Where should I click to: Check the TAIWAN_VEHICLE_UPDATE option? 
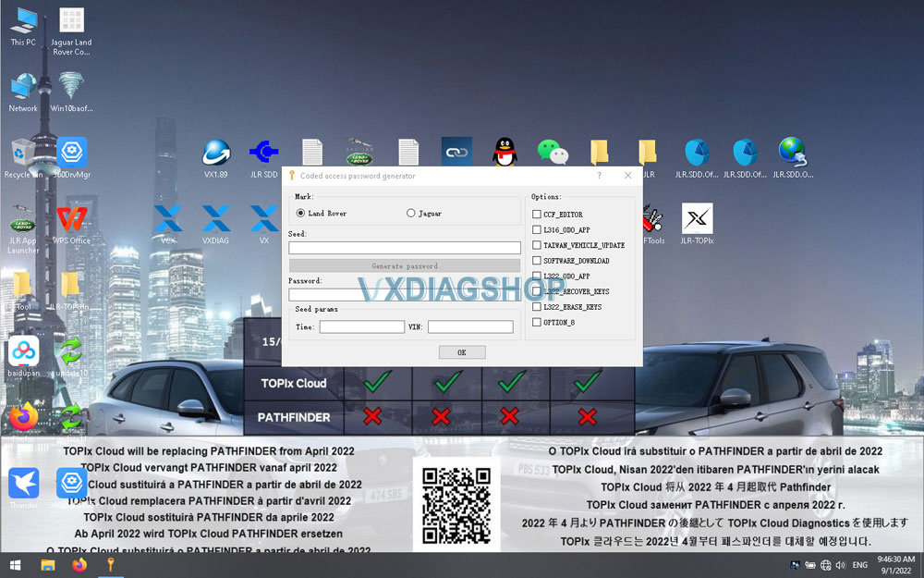click(536, 245)
